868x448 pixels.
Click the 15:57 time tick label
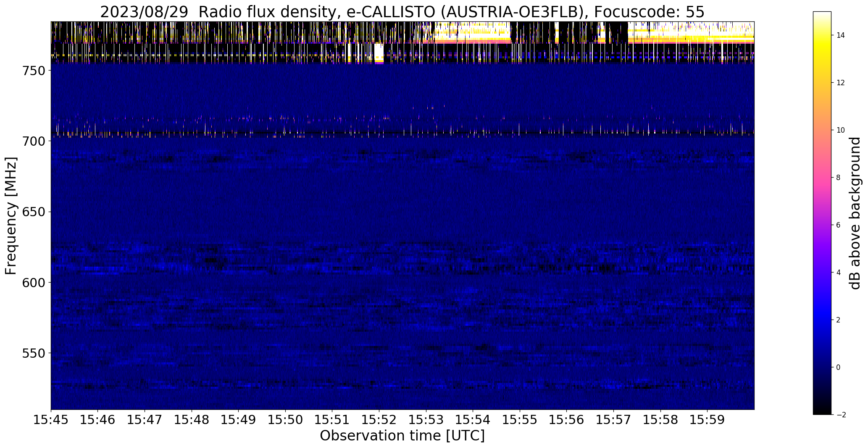pos(613,419)
